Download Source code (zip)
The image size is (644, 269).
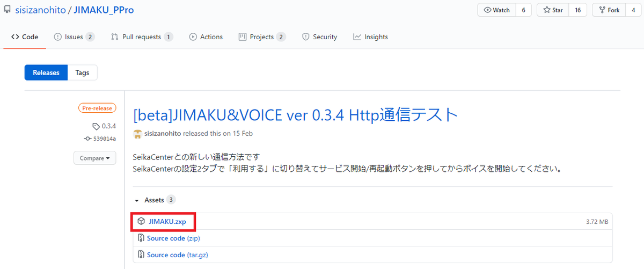(173, 238)
